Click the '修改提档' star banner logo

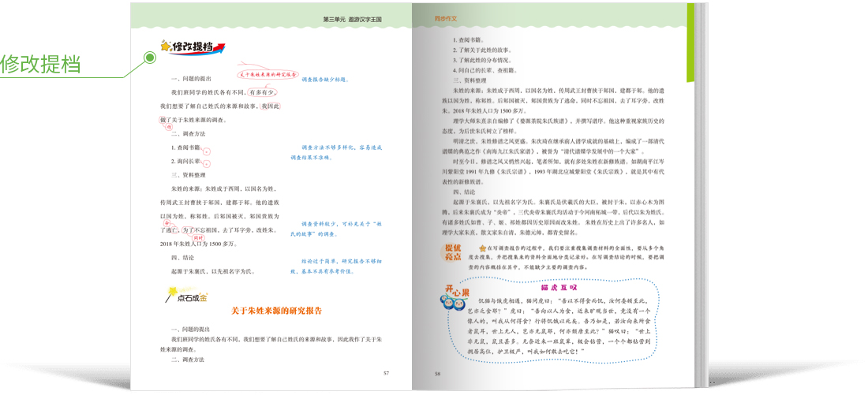pos(192,47)
